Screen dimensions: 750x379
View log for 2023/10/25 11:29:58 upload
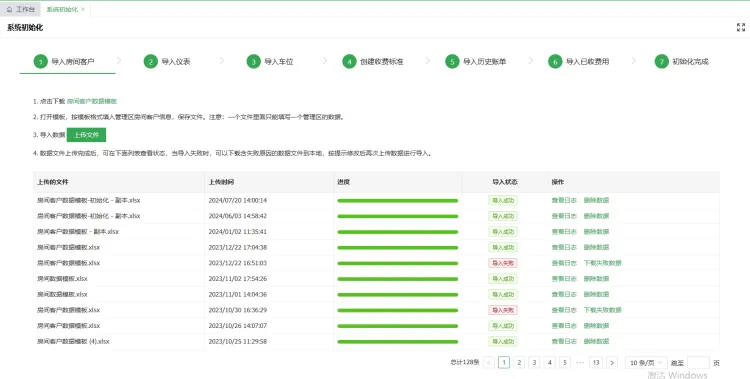[564, 342]
